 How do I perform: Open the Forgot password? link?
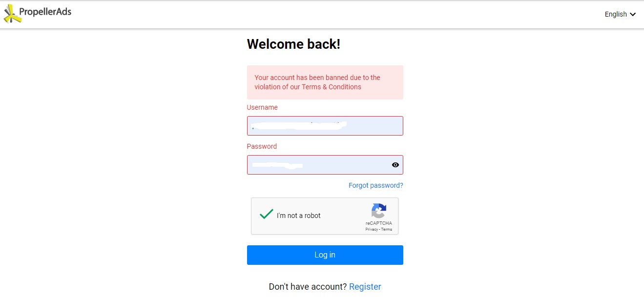(x=375, y=185)
